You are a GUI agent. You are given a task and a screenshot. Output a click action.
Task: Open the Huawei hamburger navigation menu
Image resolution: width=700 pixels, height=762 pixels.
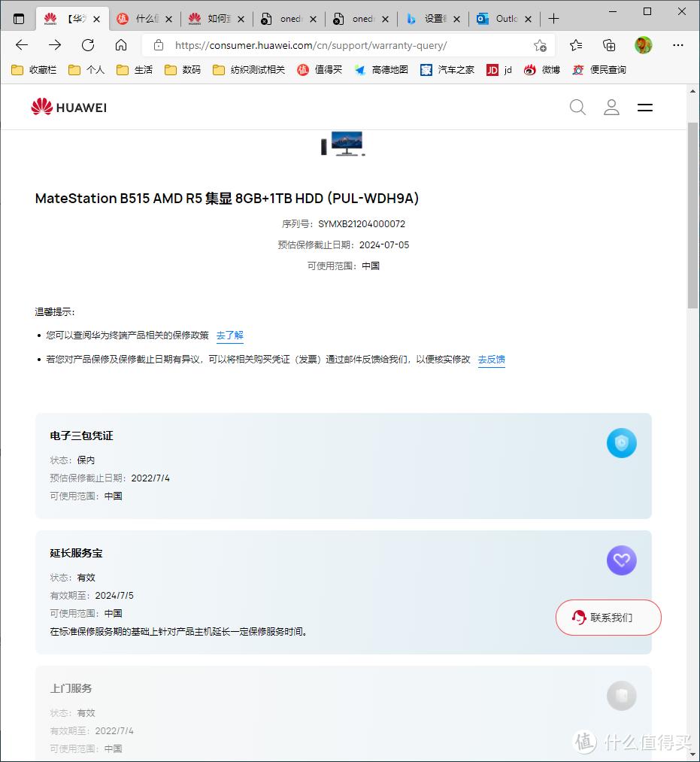[644, 107]
